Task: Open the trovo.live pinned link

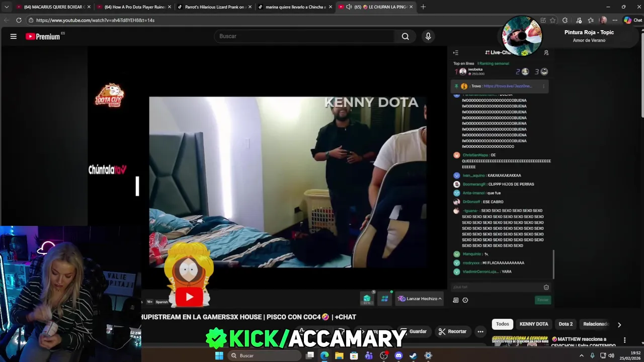Action: coord(508,86)
